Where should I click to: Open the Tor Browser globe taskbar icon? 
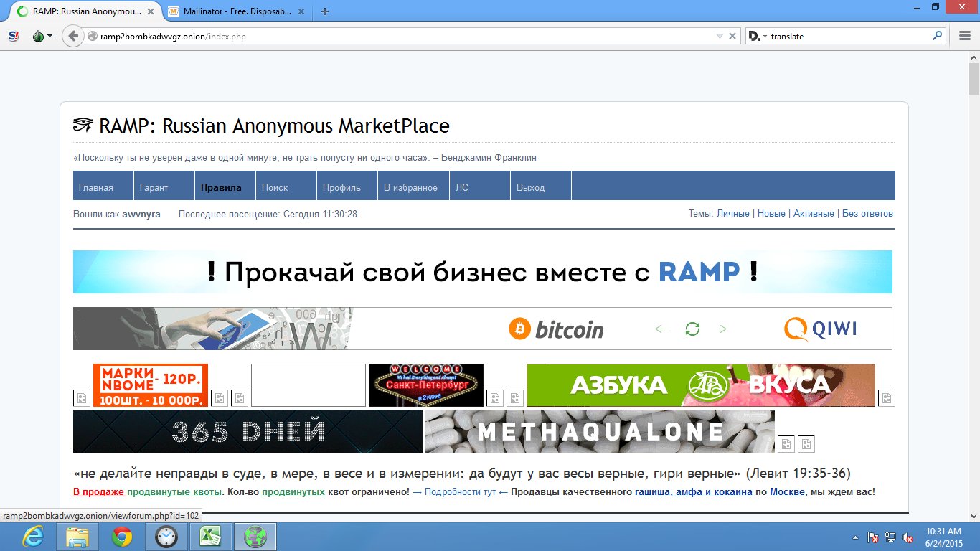coord(255,537)
